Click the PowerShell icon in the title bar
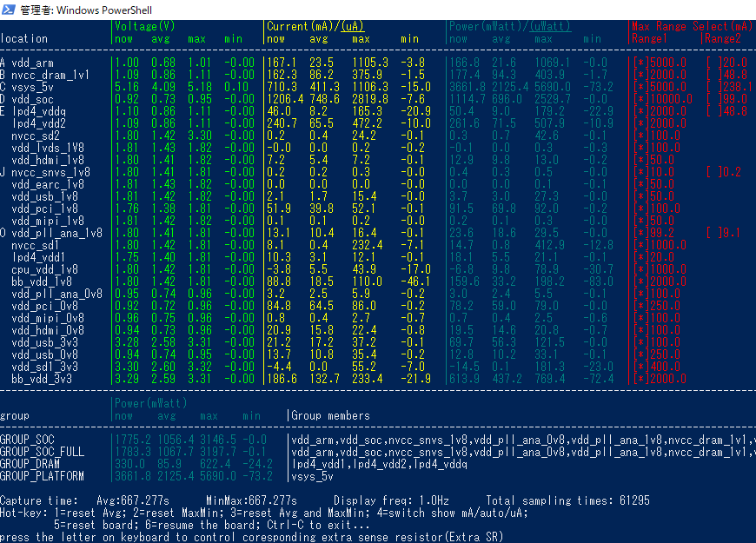Image resolution: width=756 pixels, height=543 pixels. [x=10, y=9]
